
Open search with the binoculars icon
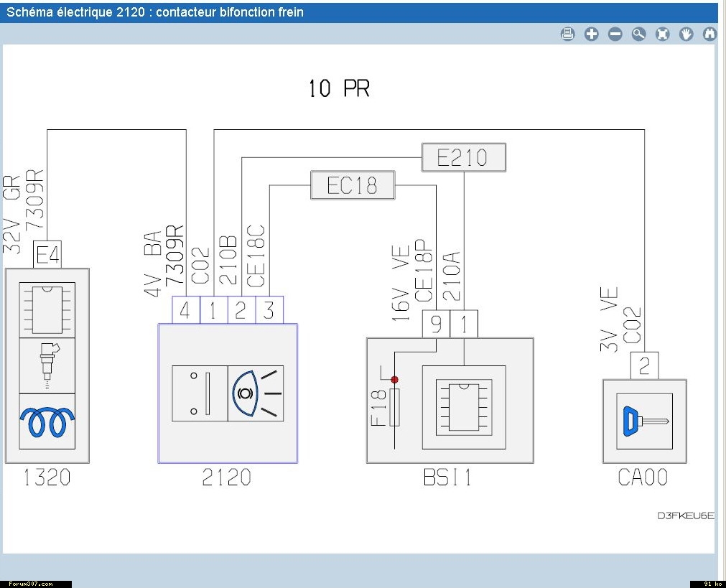pos(710,34)
